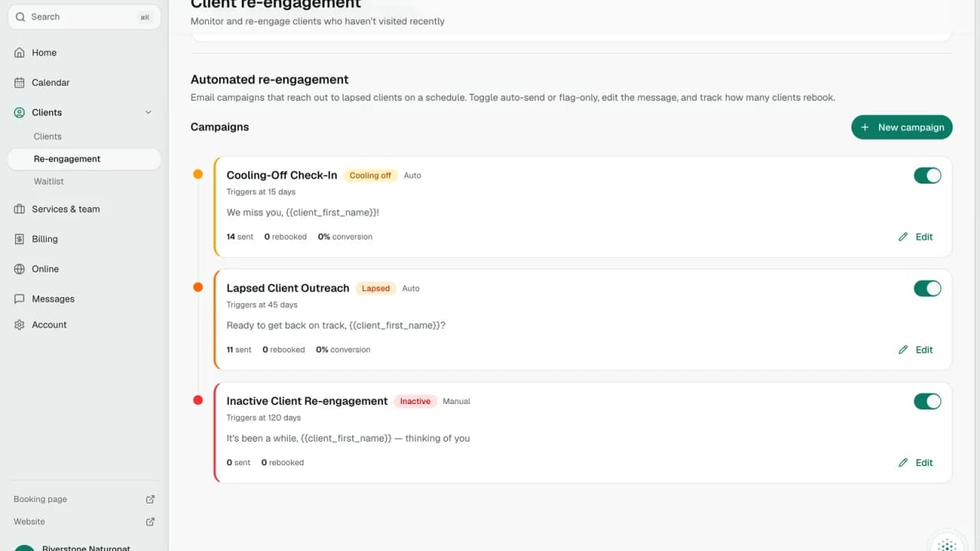Image resolution: width=980 pixels, height=551 pixels.
Task: Click pencil icon on Cooling-Off Check-In card
Action: click(x=903, y=237)
